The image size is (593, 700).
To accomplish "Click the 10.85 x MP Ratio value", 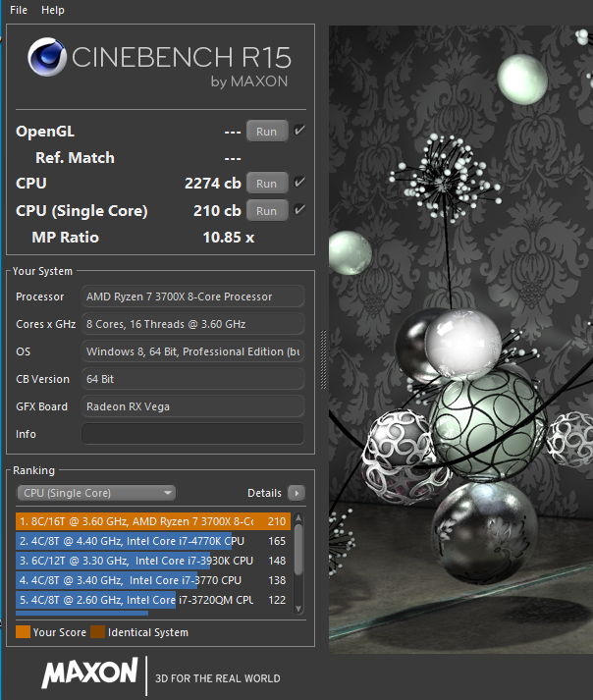I will (229, 238).
